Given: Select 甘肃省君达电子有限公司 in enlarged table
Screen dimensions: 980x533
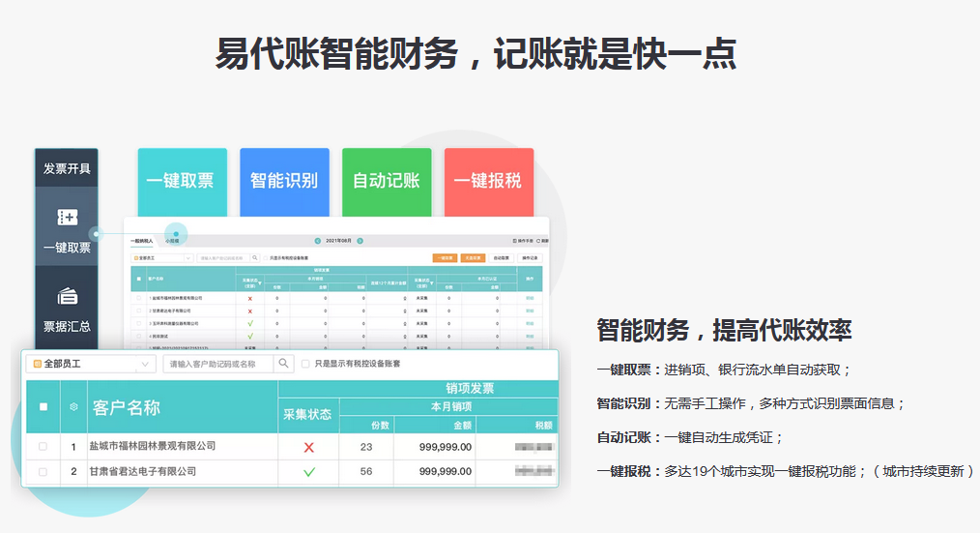Looking at the screenshot, I should tap(142, 472).
